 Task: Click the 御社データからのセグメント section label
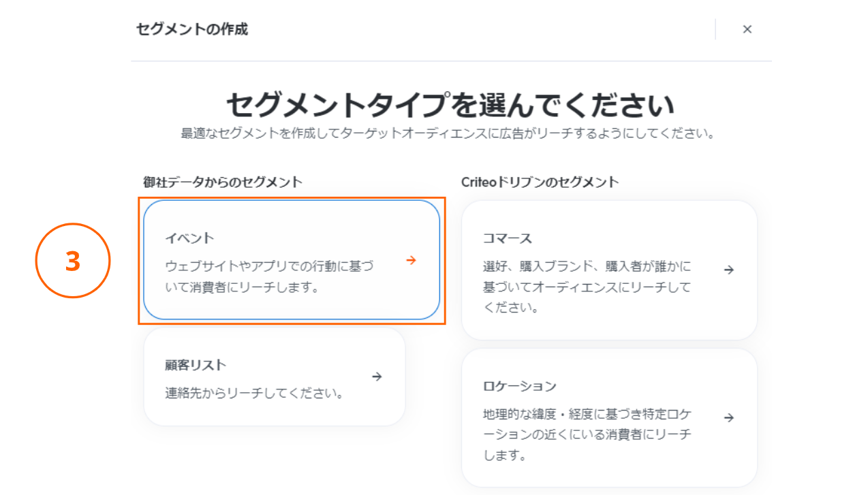[x=222, y=182]
